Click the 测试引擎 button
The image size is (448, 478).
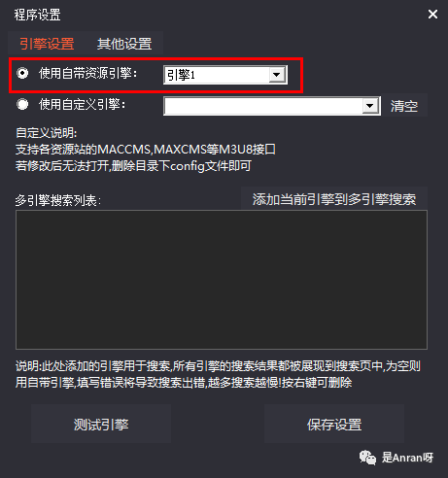[x=101, y=424]
